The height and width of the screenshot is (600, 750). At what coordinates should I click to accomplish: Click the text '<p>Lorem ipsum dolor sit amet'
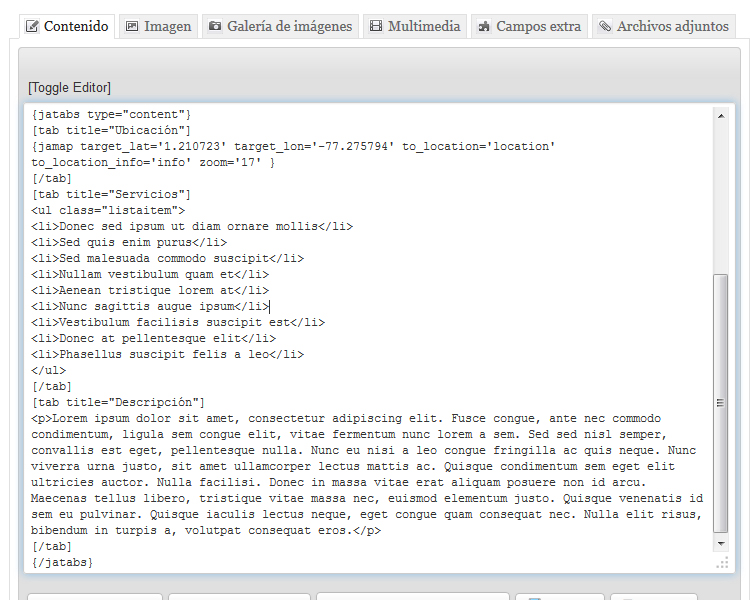(133, 419)
